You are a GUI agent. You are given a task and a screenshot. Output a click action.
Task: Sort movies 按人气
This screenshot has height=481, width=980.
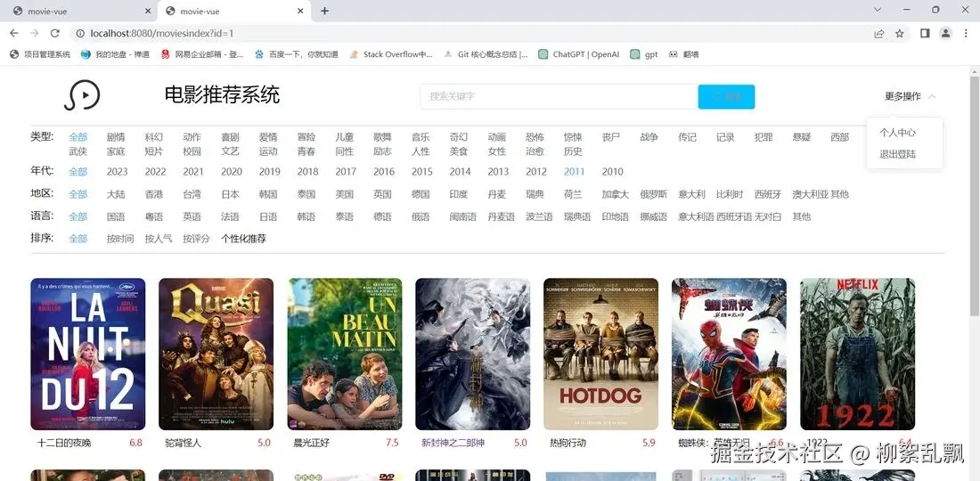click(158, 239)
